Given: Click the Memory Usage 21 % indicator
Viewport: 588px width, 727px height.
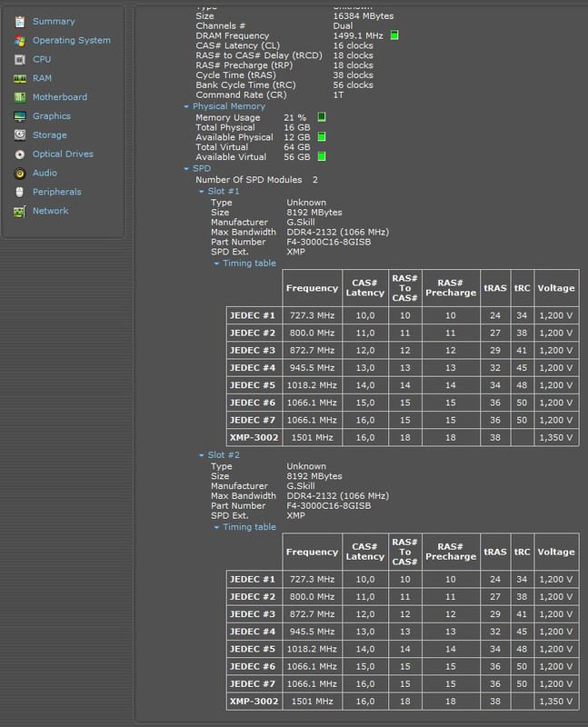Looking at the screenshot, I should (x=322, y=117).
